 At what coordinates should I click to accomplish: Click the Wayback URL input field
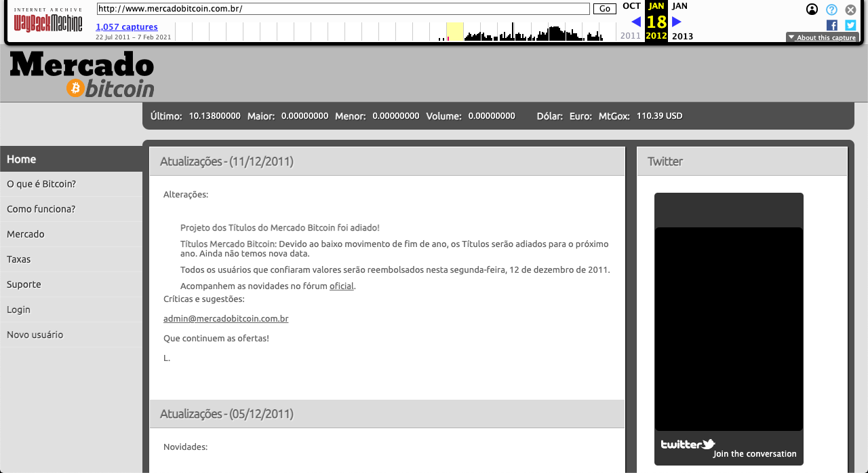343,9
